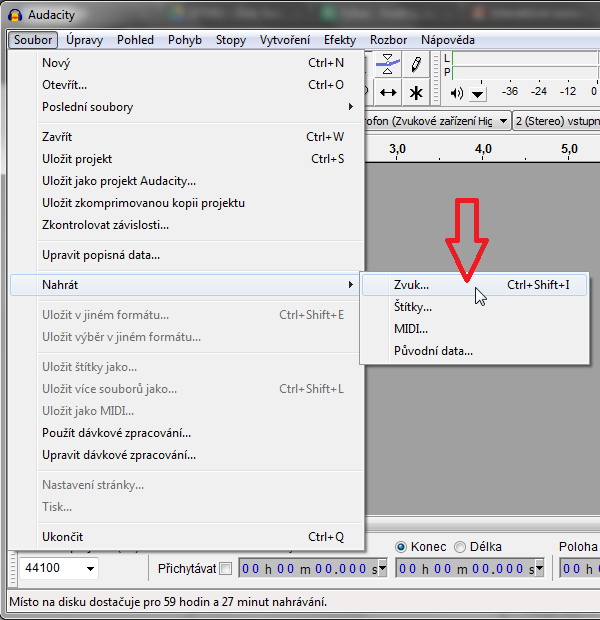Choose Otevřít... menu entry

point(186,85)
